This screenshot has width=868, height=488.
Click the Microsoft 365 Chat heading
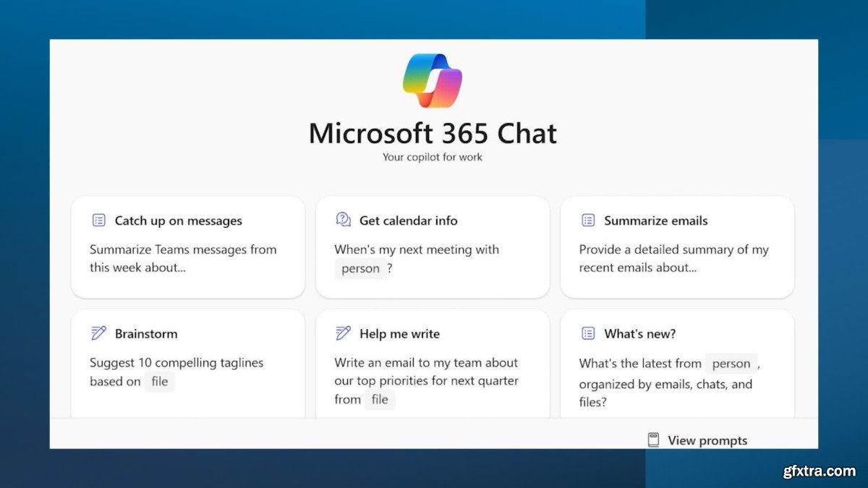(433, 134)
